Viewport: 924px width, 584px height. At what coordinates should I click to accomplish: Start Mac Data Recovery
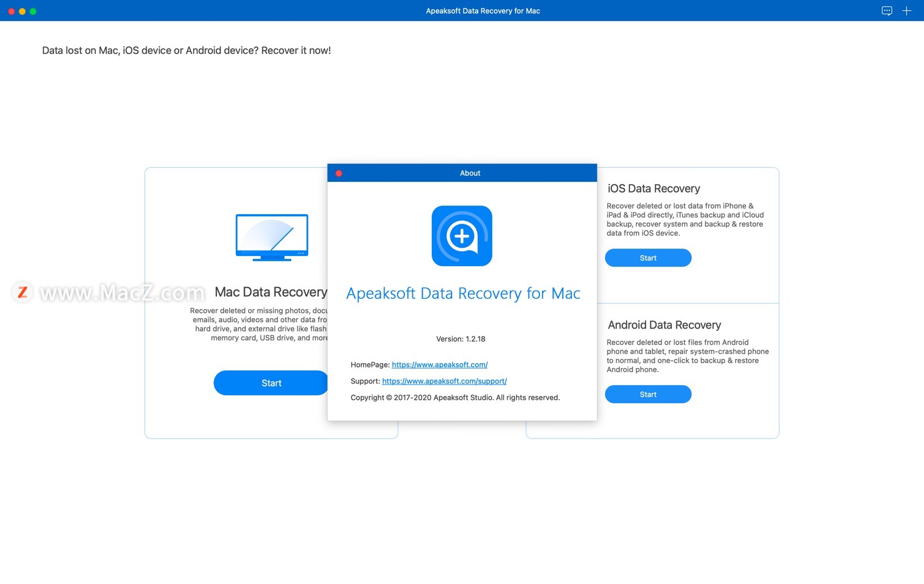pyautogui.click(x=271, y=383)
